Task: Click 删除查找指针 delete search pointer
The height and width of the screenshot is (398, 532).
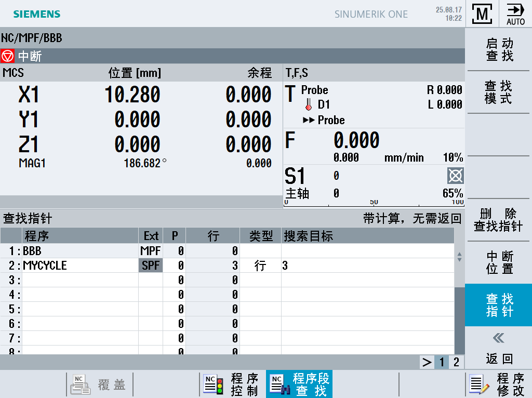Action: (x=499, y=220)
